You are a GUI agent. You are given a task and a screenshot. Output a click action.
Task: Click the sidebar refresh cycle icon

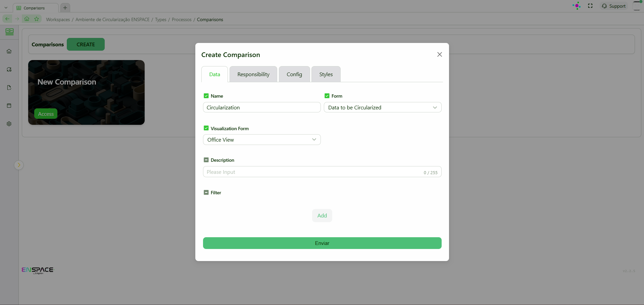click(9, 69)
